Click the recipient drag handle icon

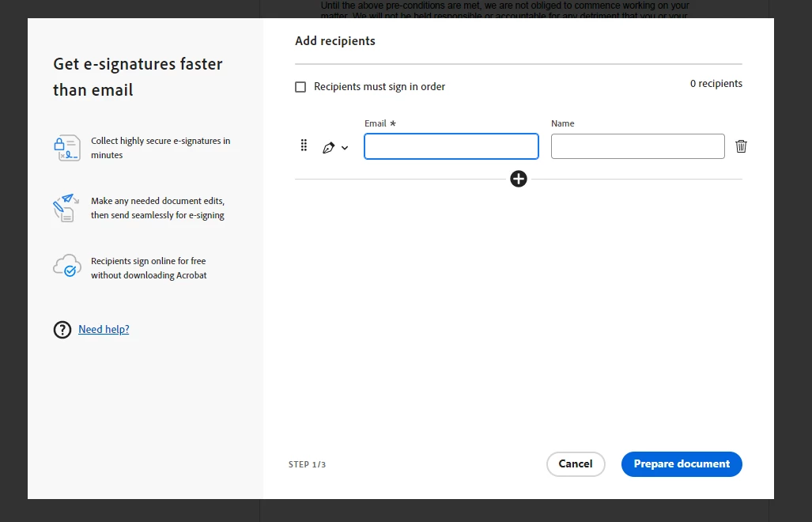coord(304,146)
